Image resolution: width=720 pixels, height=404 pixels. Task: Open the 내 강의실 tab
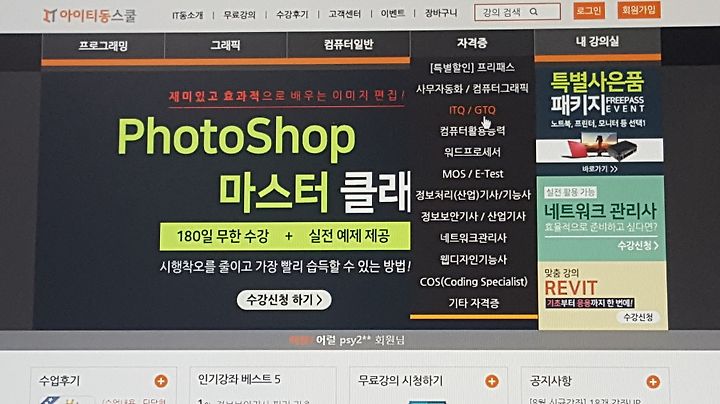click(x=597, y=42)
